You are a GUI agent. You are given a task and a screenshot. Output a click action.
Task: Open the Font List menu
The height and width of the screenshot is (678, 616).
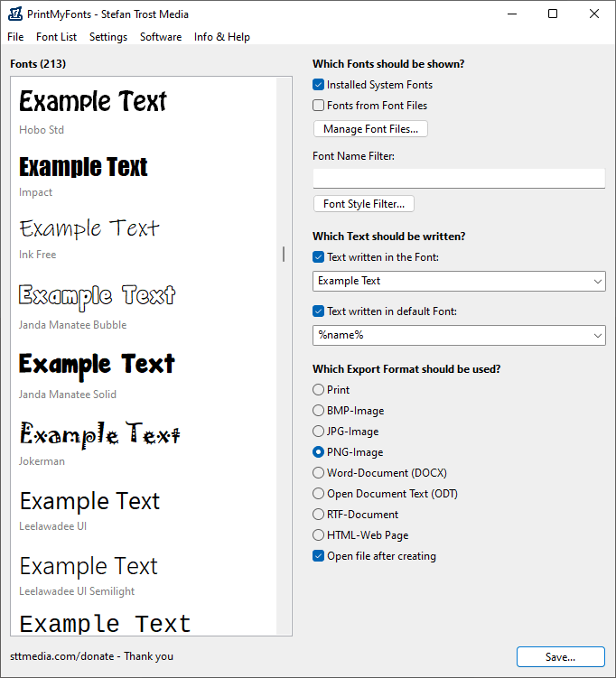click(x=56, y=37)
